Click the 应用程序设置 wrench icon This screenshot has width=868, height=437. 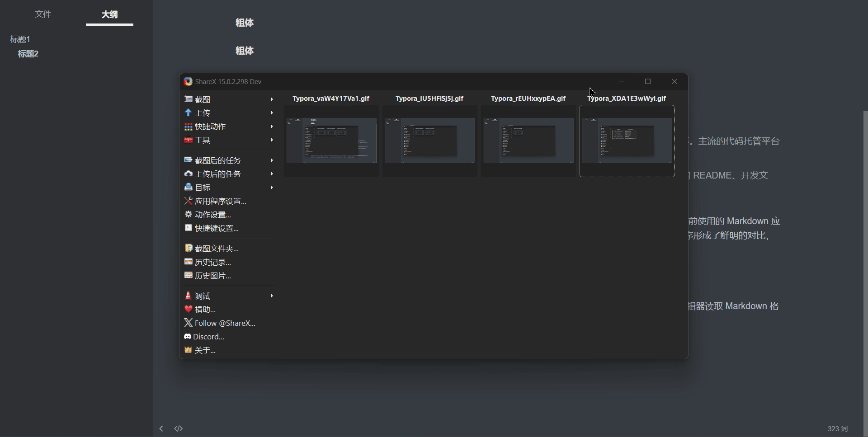coord(189,201)
